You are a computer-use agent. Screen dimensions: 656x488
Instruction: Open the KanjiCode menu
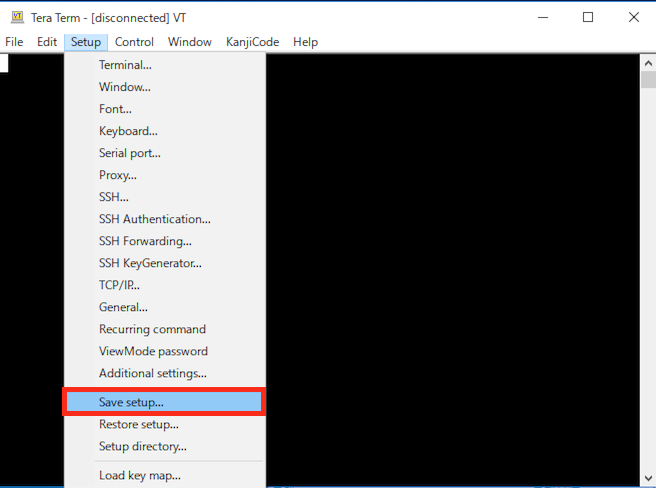pyautogui.click(x=252, y=42)
